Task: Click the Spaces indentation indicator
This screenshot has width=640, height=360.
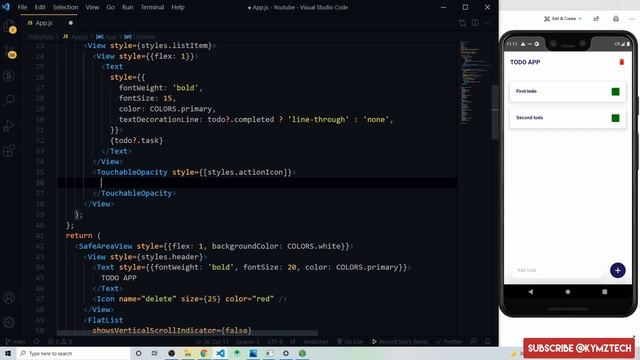Action: pyautogui.click(x=248, y=341)
